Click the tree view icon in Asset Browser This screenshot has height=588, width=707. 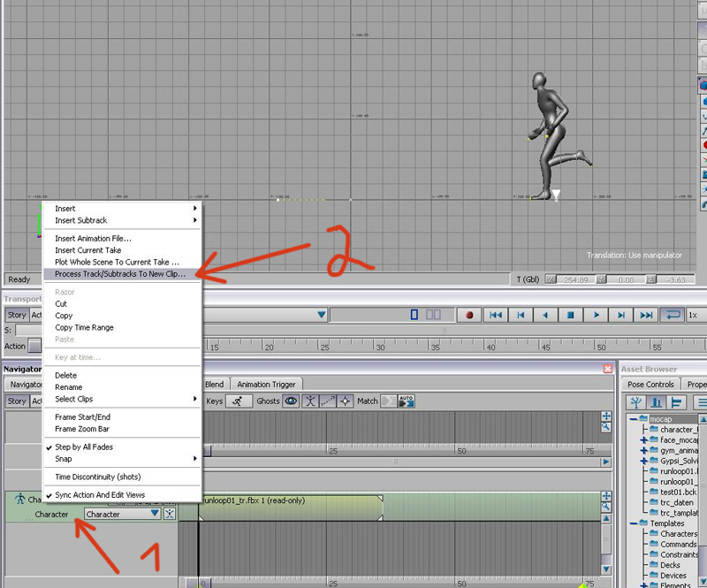[x=636, y=402]
